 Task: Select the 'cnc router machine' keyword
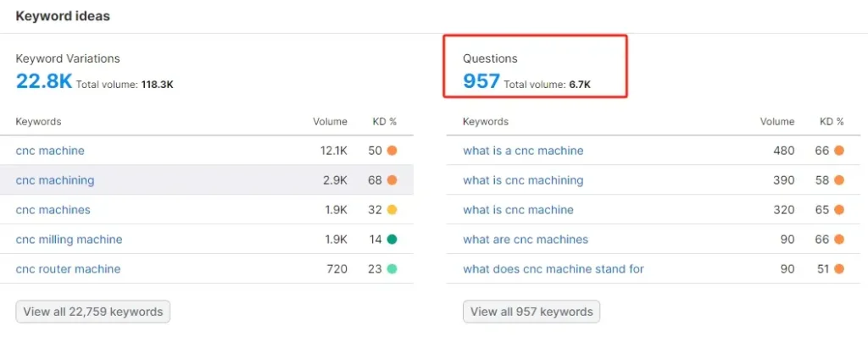tap(68, 269)
